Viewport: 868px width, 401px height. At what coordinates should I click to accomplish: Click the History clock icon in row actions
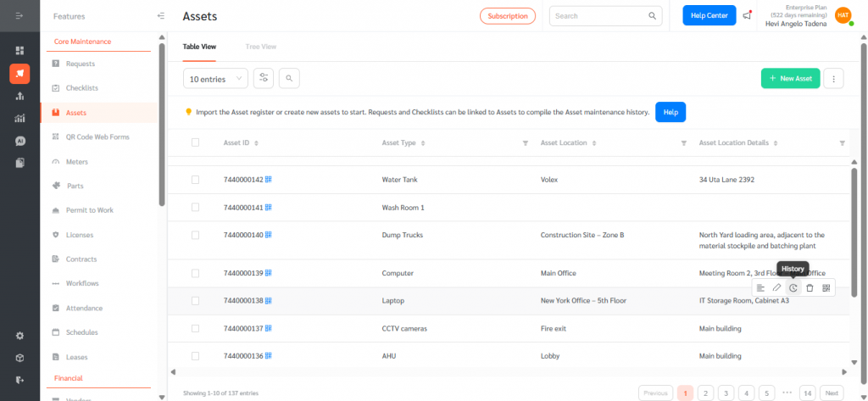pyautogui.click(x=793, y=288)
